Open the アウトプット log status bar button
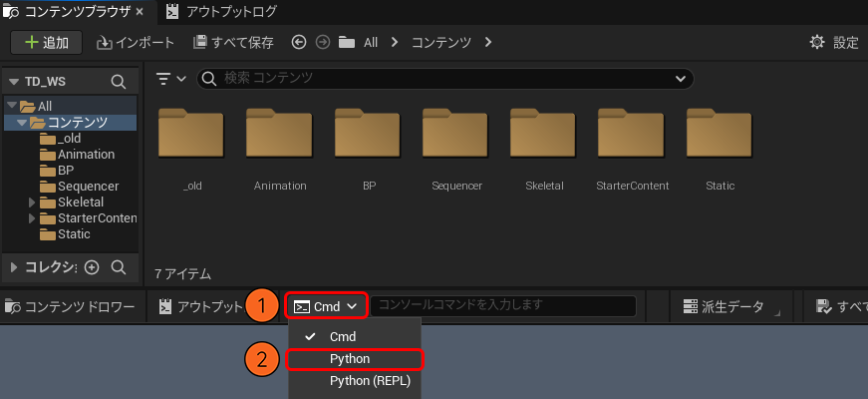868x399 pixels. (200, 306)
